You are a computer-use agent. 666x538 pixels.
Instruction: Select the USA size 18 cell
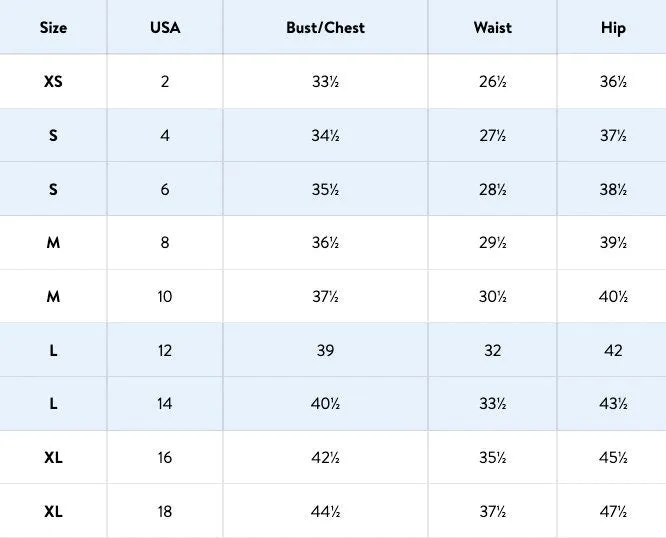click(165, 511)
